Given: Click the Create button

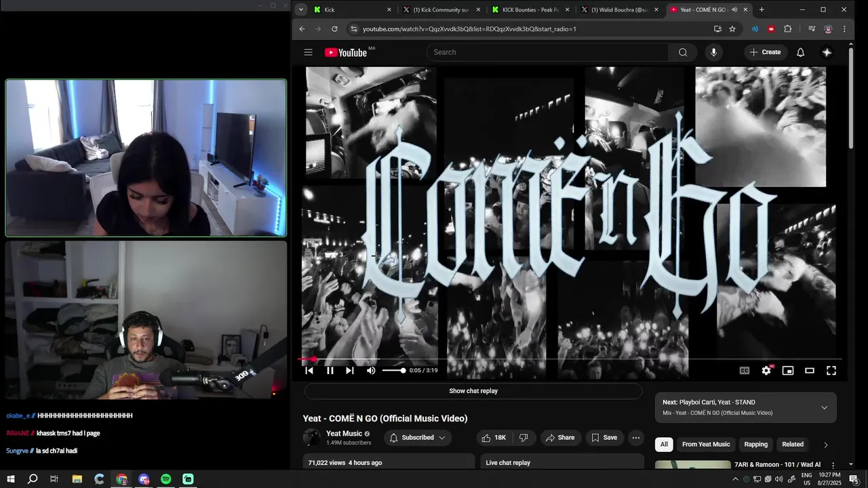Looking at the screenshot, I should [x=765, y=52].
